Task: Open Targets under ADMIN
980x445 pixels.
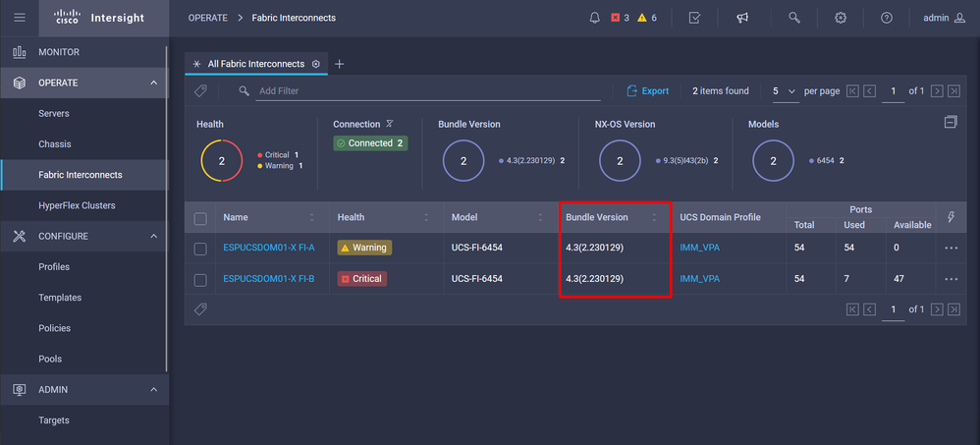Action: pyautogui.click(x=83, y=420)
